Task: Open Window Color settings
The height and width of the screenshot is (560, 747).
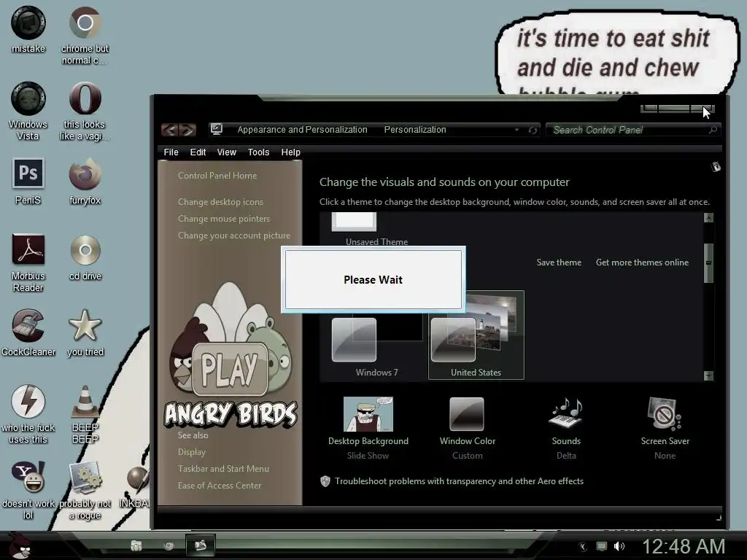Action: point(467,428)
